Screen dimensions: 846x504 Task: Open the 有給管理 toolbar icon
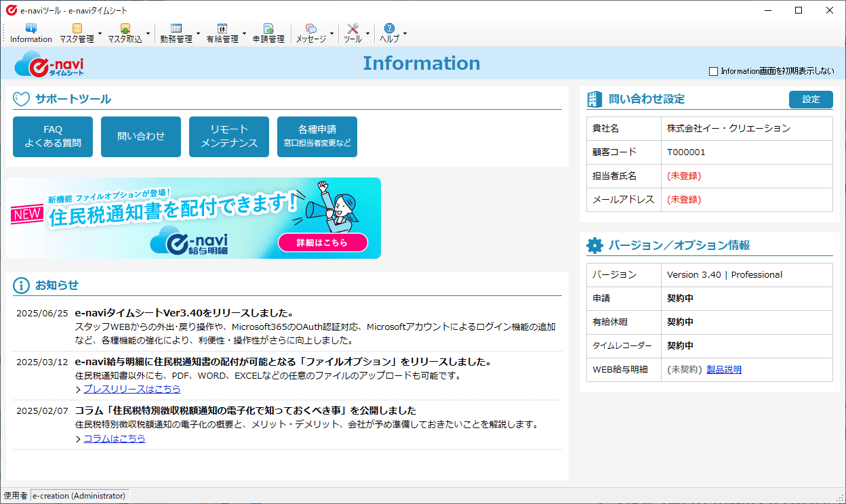[222, 28]
